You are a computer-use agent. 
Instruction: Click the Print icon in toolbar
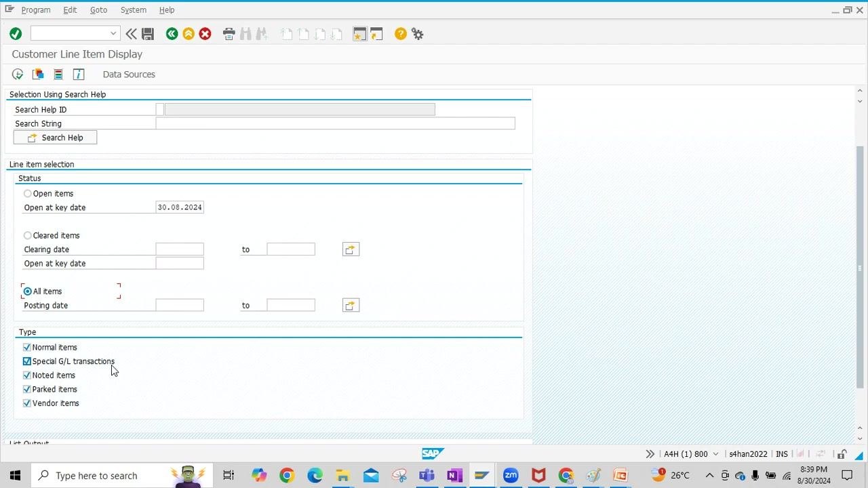[x=229, y=34]
